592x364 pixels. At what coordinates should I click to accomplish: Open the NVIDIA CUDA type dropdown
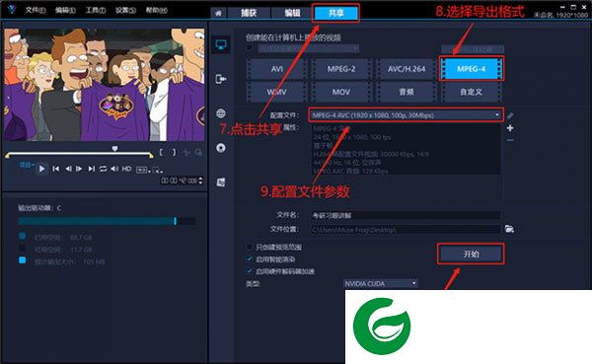pyautogui.click(x=381, y=283)
